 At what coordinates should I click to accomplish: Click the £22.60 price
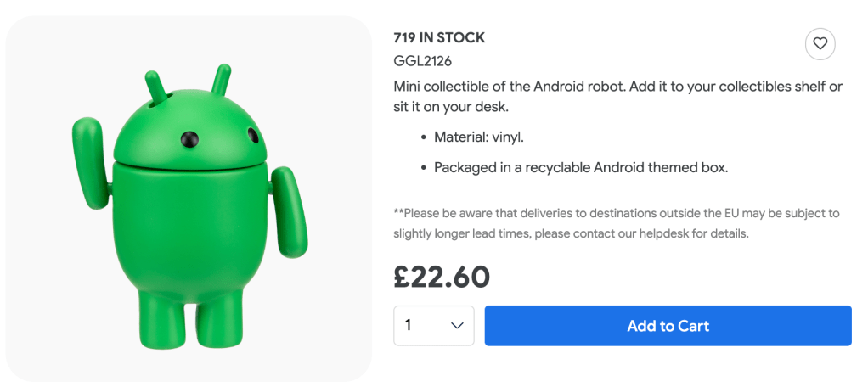tap(442, 277)
